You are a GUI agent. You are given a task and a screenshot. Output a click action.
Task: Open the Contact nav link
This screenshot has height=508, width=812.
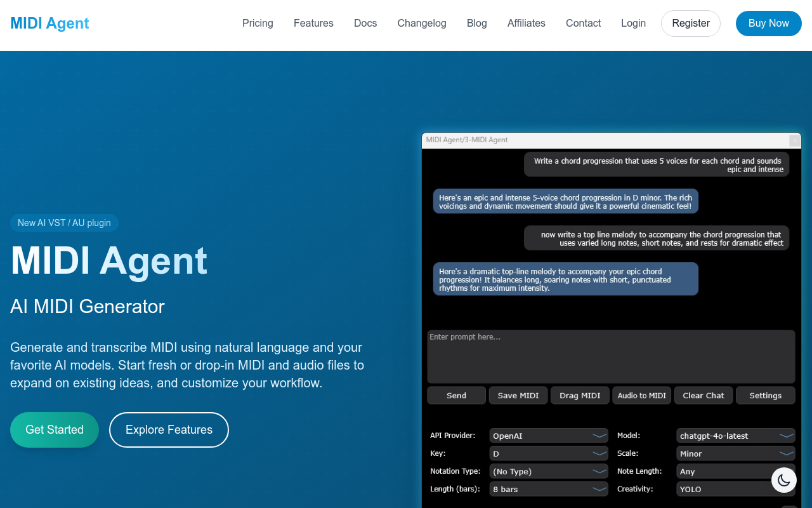[x=583, y=23]
